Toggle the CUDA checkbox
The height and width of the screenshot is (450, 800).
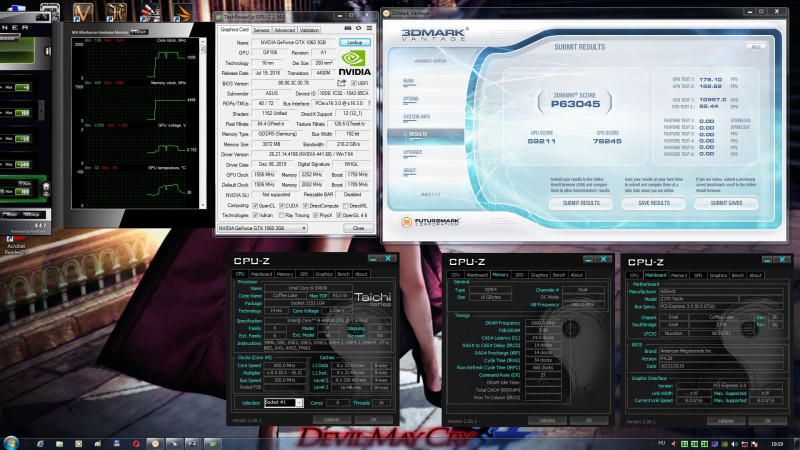click(282, 206)
